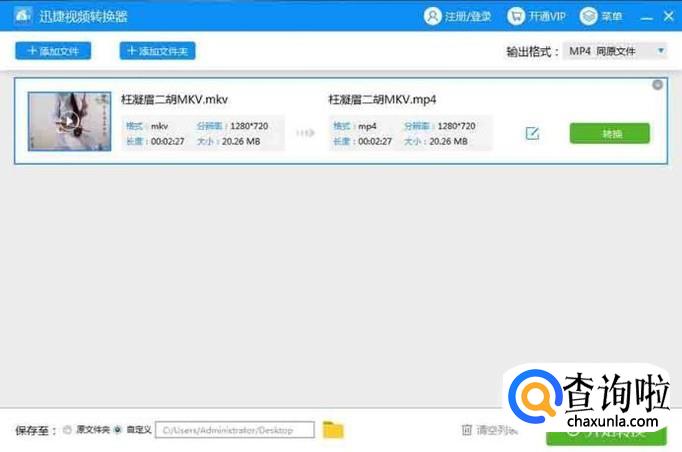This screenshot has width=682, height=452.
Task: Click the trash icon to clear list
Action: click(466, 430)
